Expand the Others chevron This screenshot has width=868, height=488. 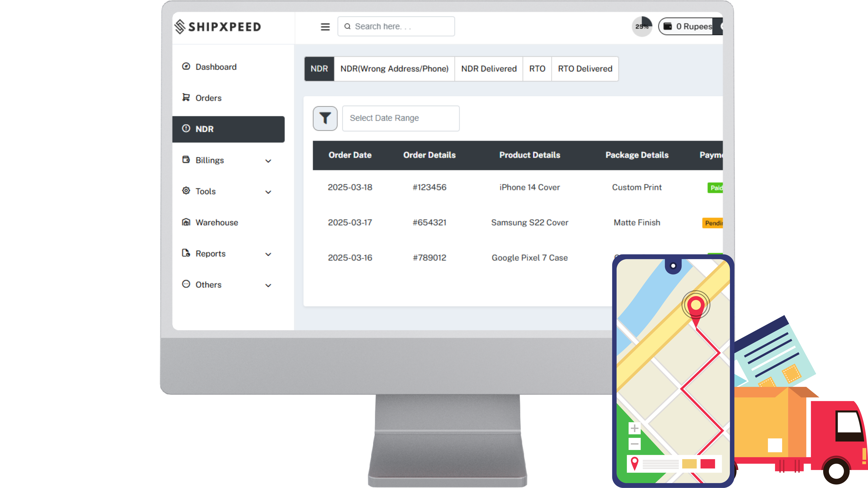coord(268,286)
